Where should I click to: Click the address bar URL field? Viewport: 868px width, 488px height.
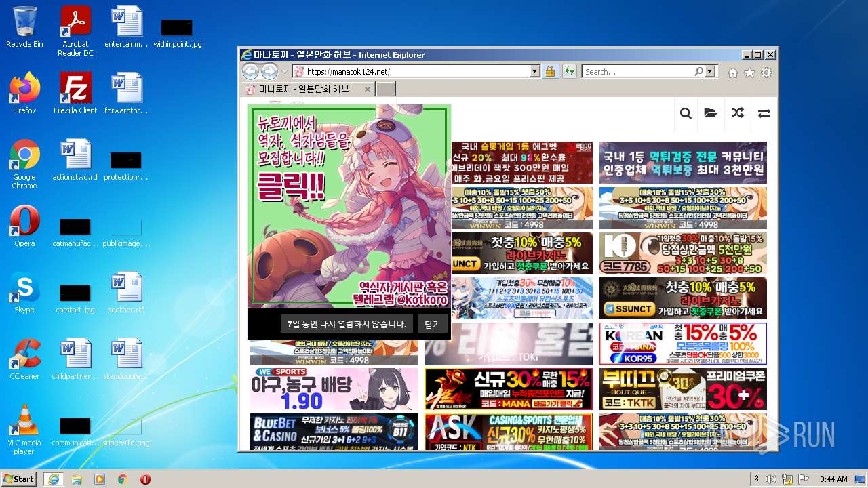click(416, 71)
